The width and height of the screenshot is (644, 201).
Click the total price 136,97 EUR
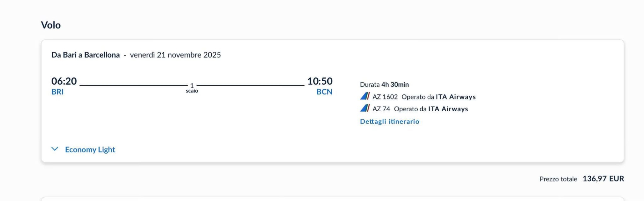click(603, 178)
